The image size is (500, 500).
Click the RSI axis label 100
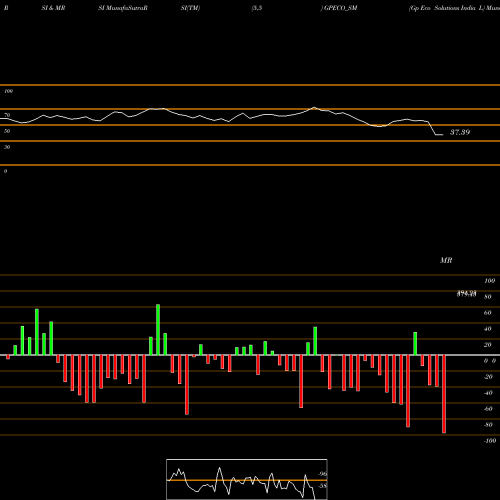point(9,91)
